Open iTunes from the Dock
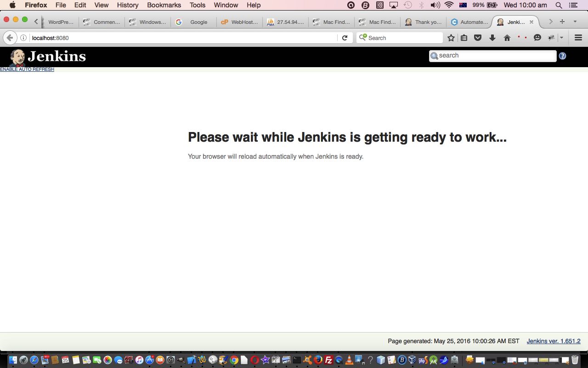This screenshot has width=588, height=368. click(139, 360)
